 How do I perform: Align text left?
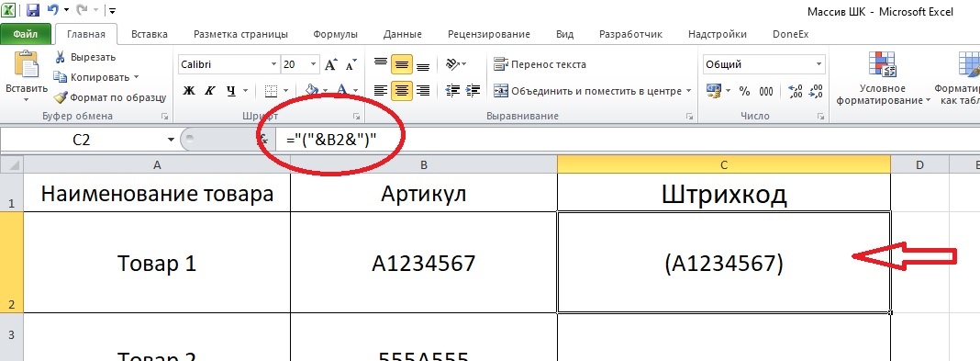(381, 91)
